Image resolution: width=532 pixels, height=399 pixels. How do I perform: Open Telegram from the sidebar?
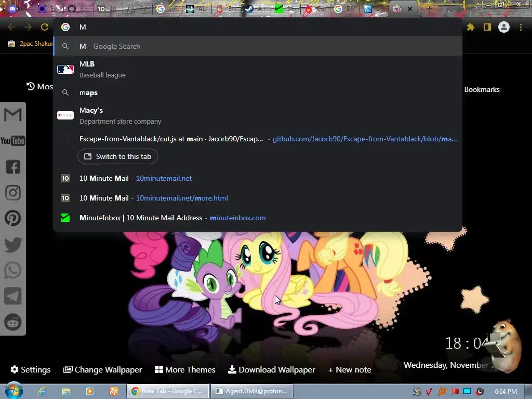(12, 296)
